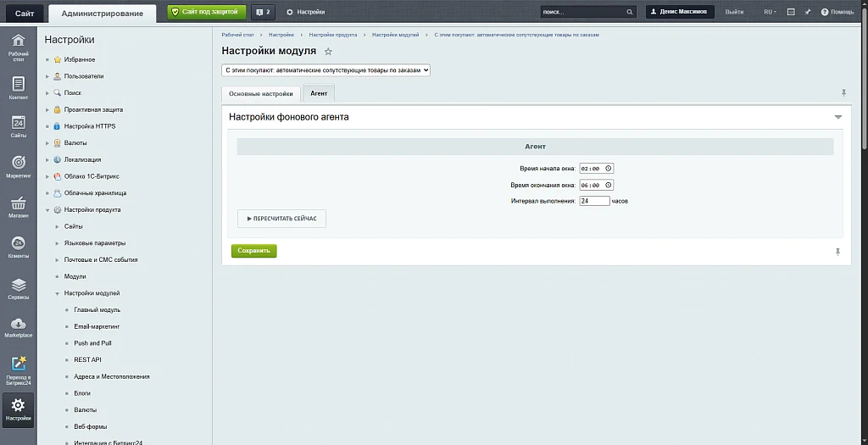Expand the Валюты top-level tree node
Screen dimensions: 868x445
click(x=47, y=142)
